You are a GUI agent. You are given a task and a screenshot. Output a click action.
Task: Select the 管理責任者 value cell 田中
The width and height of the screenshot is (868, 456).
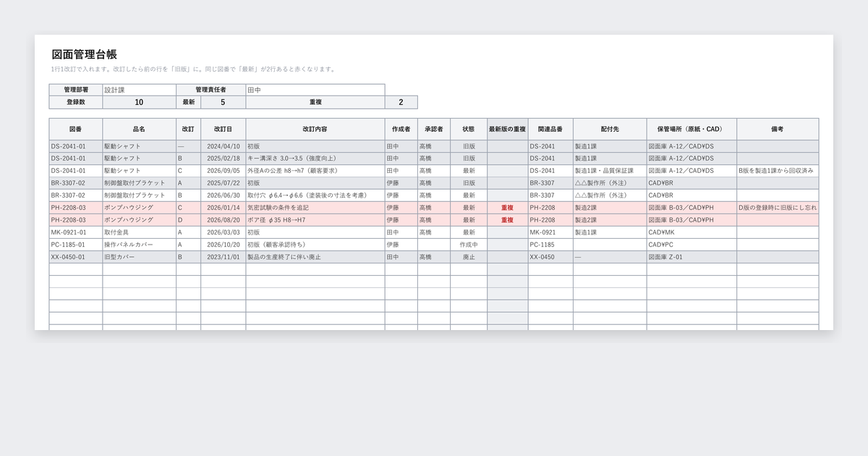click(315, 90)
